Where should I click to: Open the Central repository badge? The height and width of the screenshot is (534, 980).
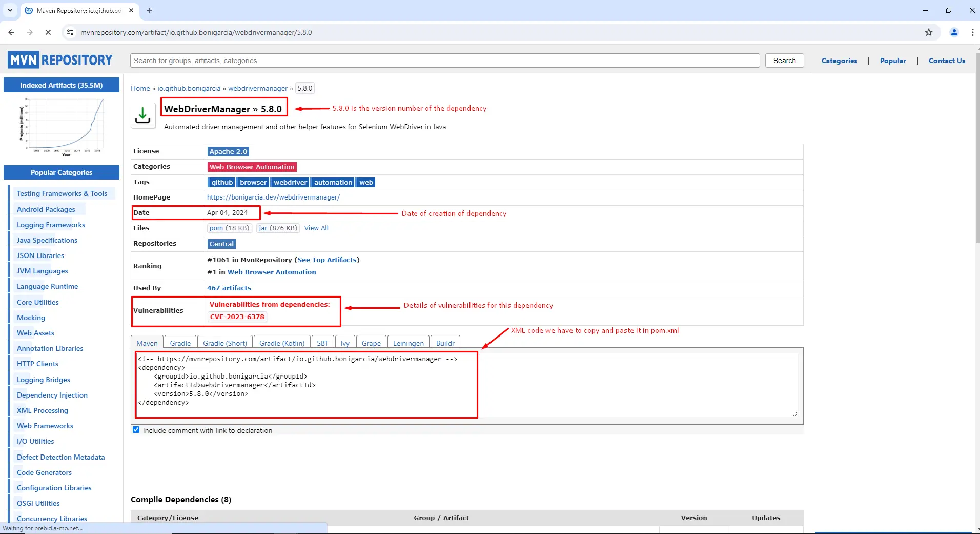click(221, 244)
